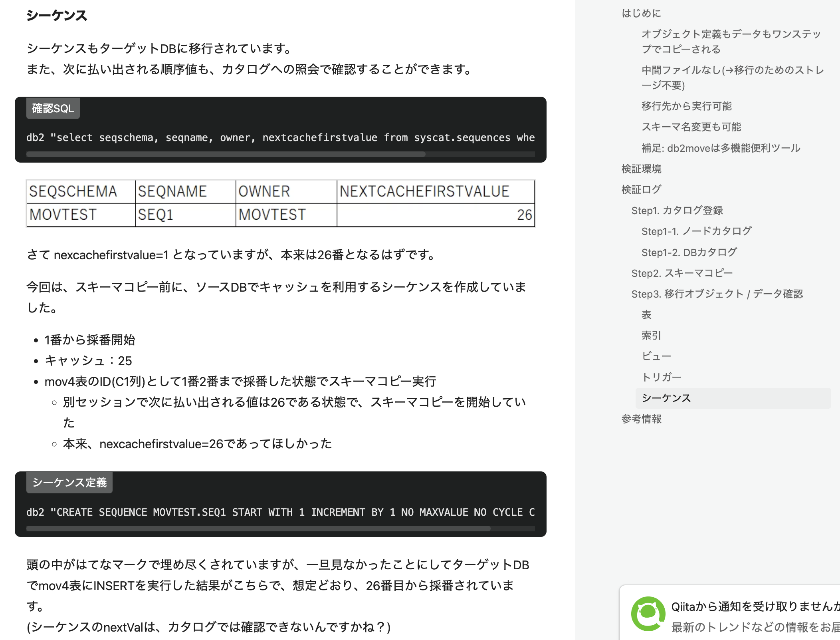Navigate to 検証ログ section
This screenshot has height=640, width=840.
tap(641, 189)
